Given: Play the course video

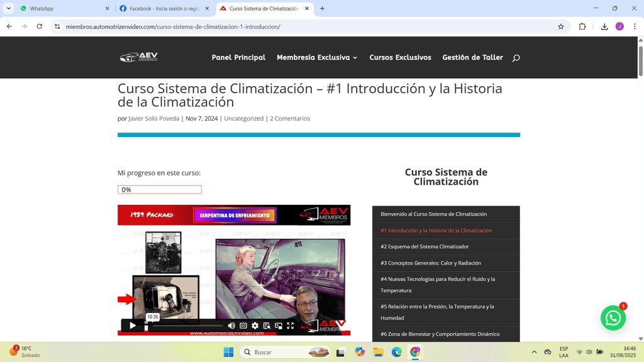Looking at the screenshot, I should pos(133,326).
